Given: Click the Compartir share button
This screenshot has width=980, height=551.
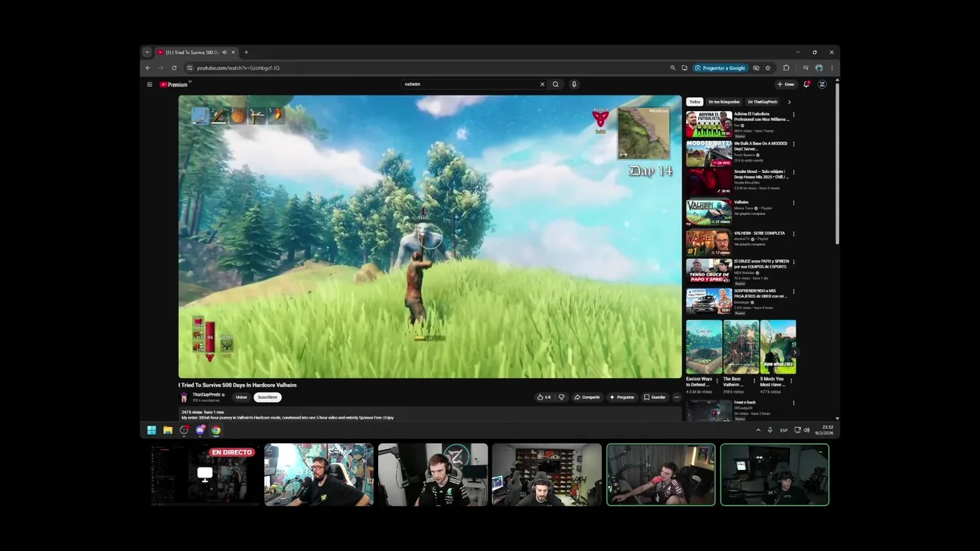Looking at the screenshot, I should (x=587, y=397).
